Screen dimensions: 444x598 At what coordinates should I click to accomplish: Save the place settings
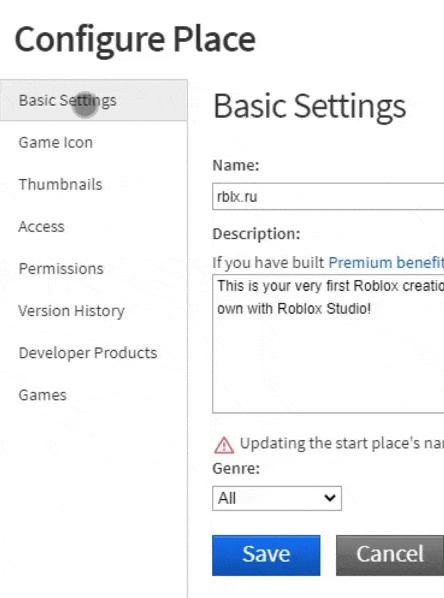266,555
